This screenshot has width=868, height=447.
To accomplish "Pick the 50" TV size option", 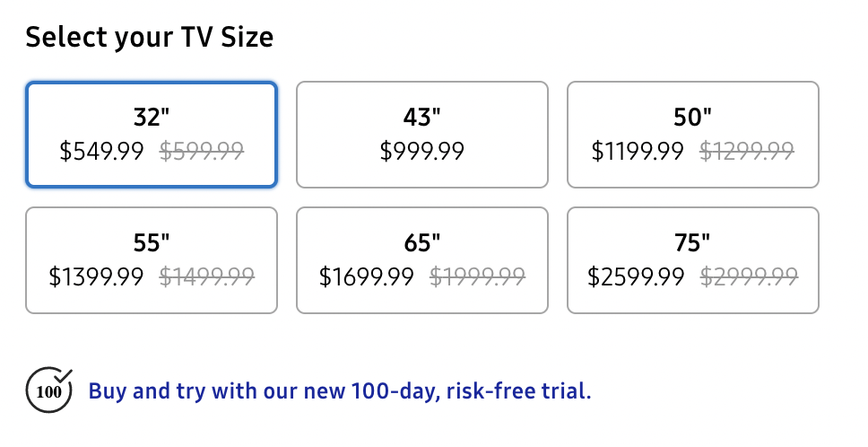I will (x=692, y=135).
